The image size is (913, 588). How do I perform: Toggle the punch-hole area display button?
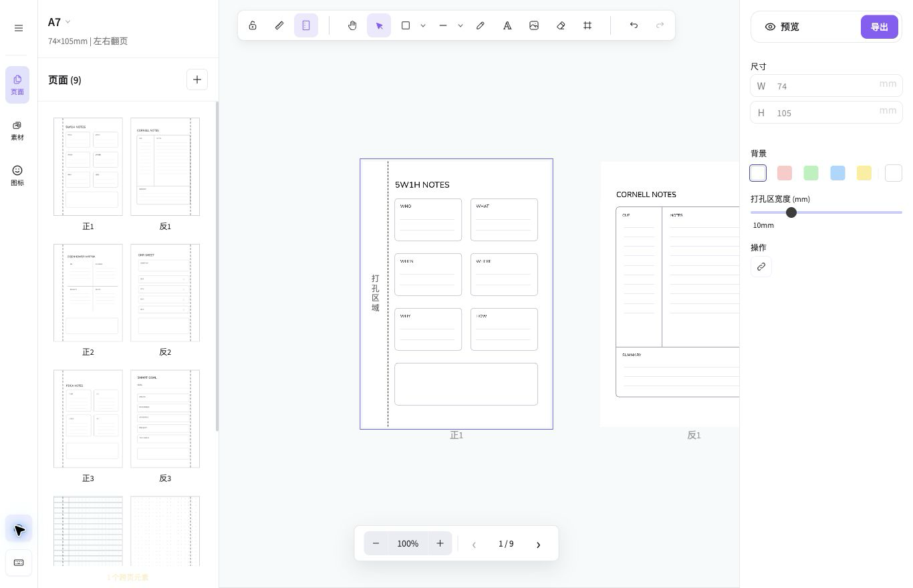click(306, 25)
